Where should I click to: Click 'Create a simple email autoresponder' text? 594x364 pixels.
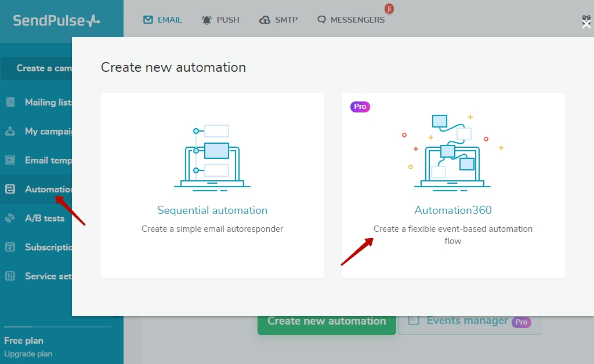point(212,229)
